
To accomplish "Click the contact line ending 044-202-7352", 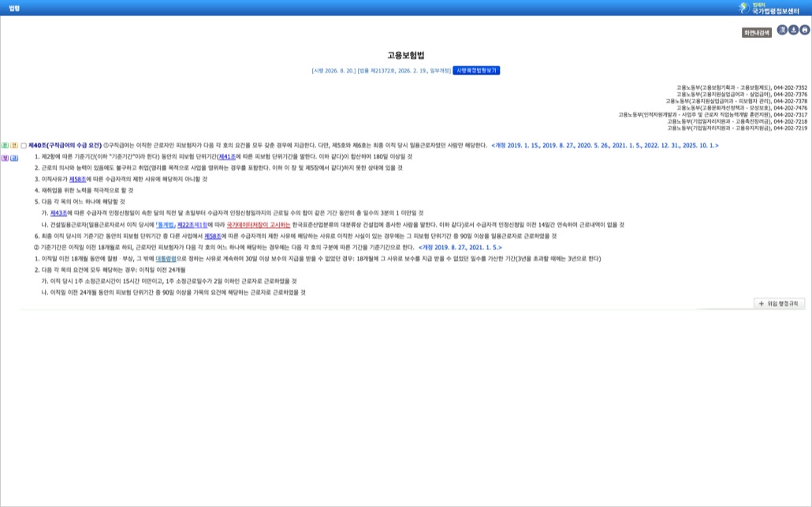I will coord(742,88).
